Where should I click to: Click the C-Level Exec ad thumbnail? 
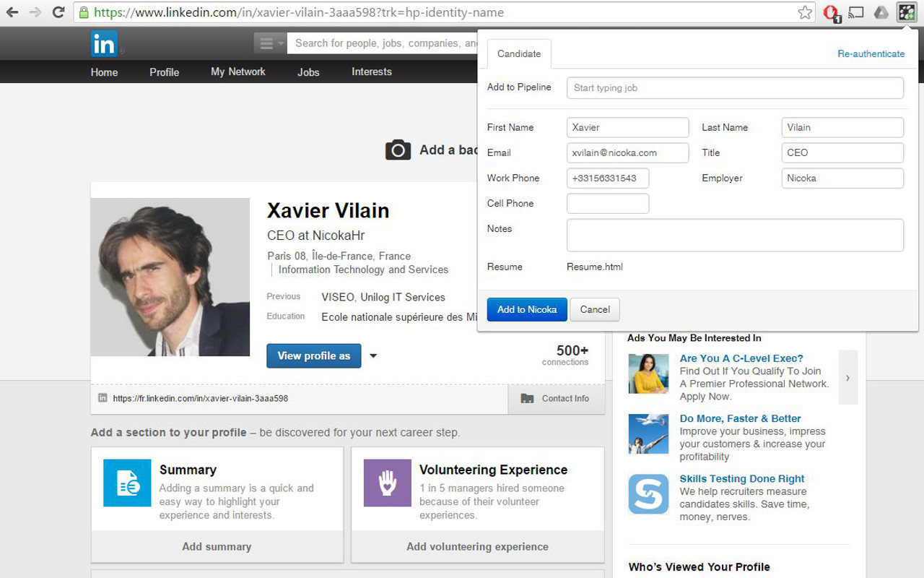point(648,374)
